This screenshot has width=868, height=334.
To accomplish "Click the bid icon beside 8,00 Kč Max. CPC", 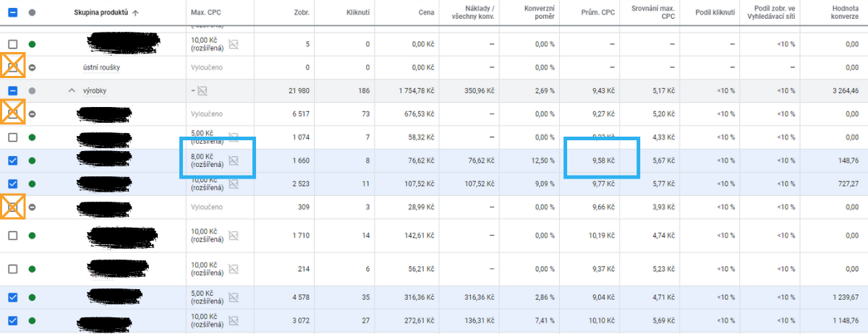I will pos(234,160).
